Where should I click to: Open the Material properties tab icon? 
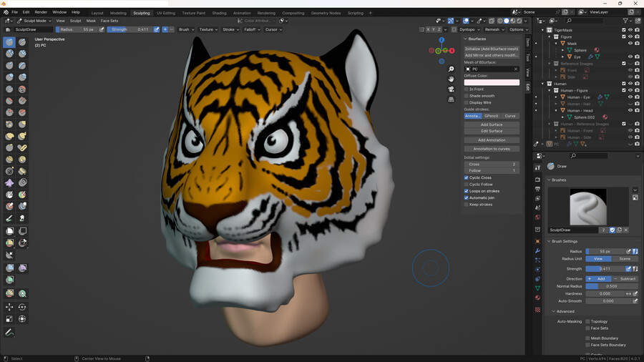tap(537, 298)
